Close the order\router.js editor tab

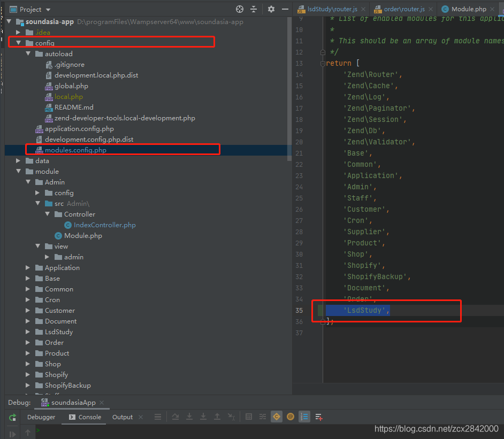point(431,9)
